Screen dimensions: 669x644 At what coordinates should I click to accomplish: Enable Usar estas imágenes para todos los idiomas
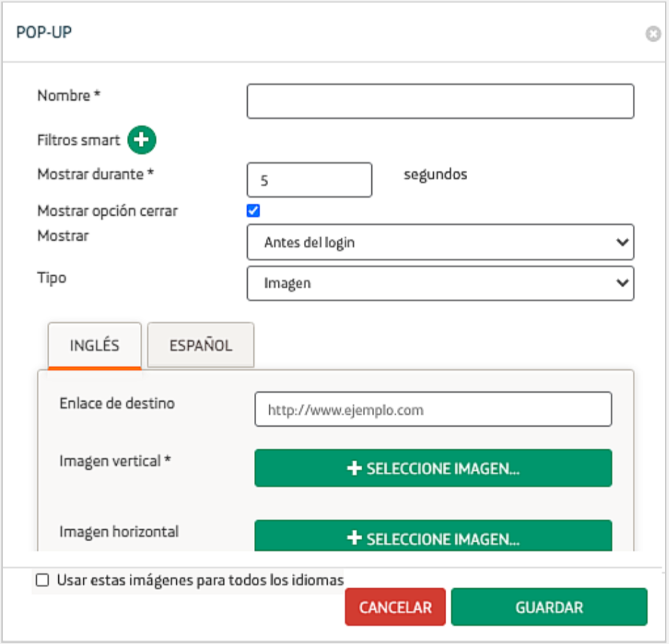[43, 580]
